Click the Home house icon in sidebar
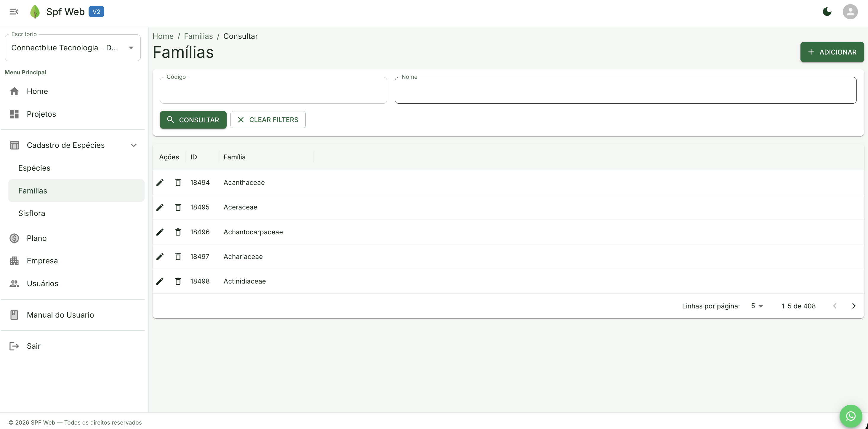868x429 pixels. click(x=14, y=91)
